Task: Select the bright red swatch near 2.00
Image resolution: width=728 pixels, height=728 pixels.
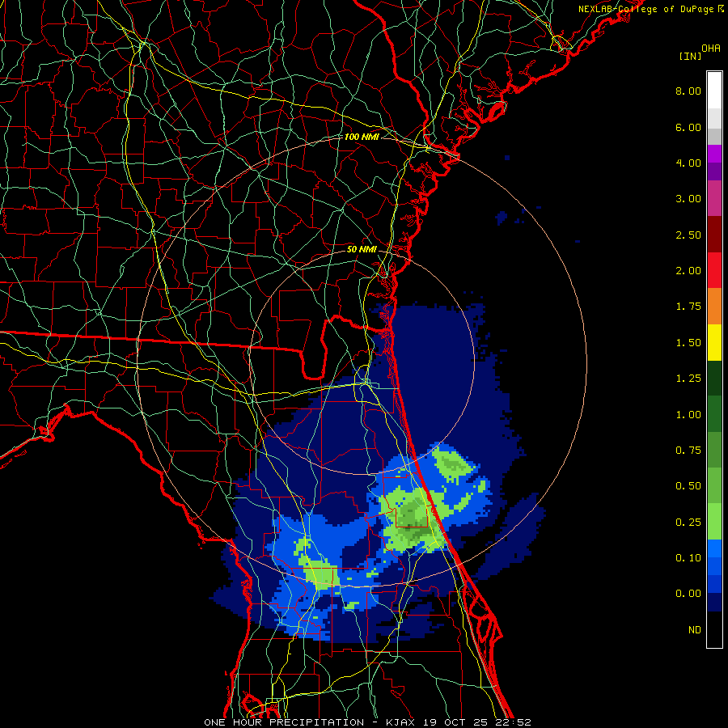Action: point(714,270)
